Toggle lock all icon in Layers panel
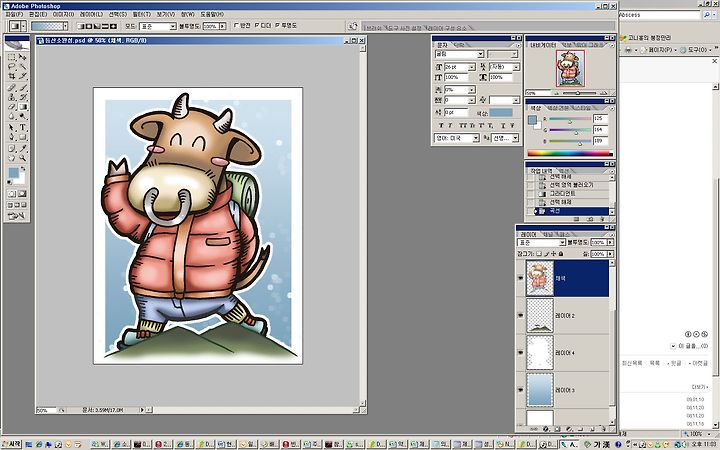Image resolution: width=720 pixels, height=450 pixels. coord(561,254)
